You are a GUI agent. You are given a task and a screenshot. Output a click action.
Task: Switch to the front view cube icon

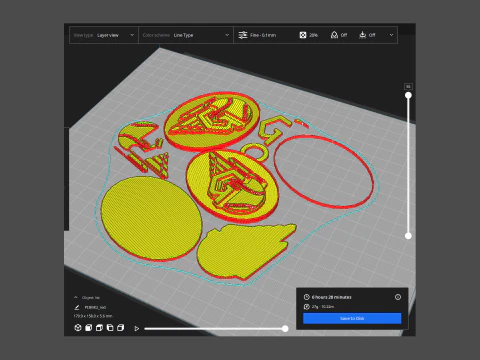88,328
